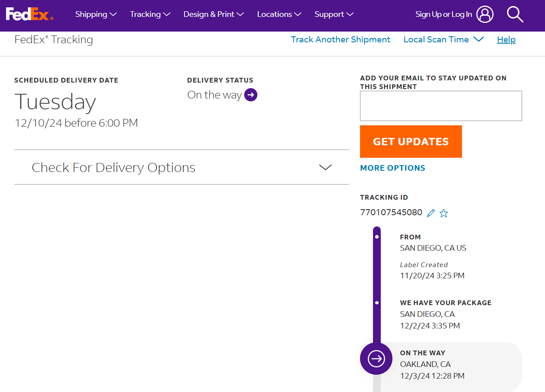Click the user profile avatar icon
Viewport: 545px width, 392px height.
(485, 14)
